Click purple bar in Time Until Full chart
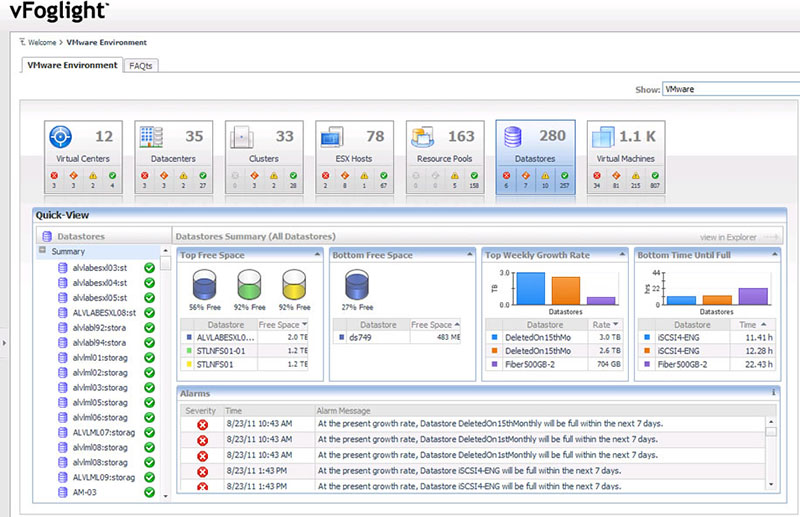This screenshot has width=800, height=517. [753, 297]
